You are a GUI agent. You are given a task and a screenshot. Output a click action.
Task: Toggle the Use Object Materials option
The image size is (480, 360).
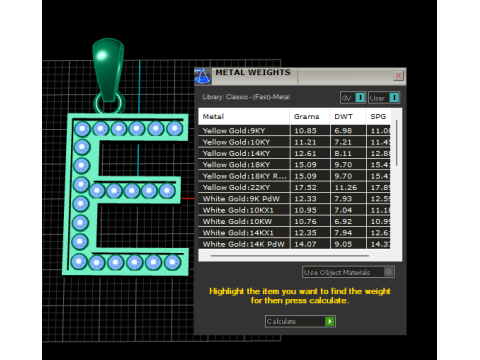(348, 272)
